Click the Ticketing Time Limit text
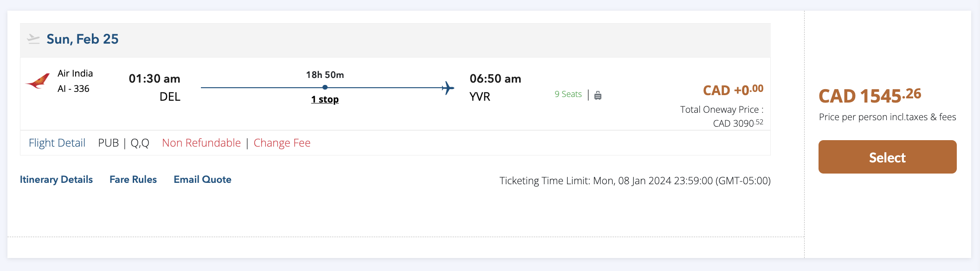The height and width of the screenshot is (271, 980). pos(635,181)
